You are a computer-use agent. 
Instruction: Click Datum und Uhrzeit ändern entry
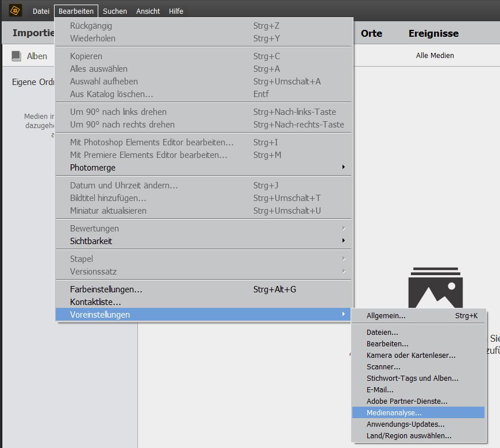tap(203, 186)
